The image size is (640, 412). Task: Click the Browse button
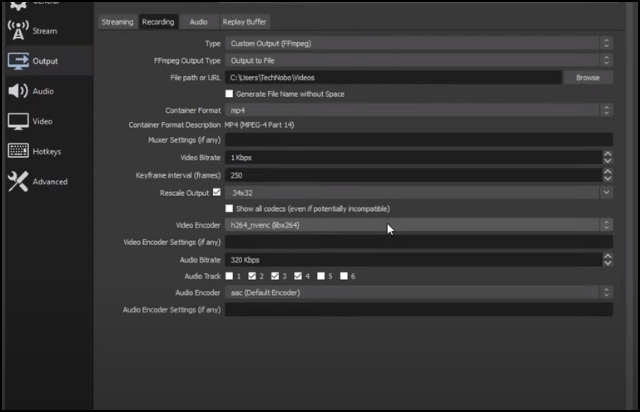point(588,78)
